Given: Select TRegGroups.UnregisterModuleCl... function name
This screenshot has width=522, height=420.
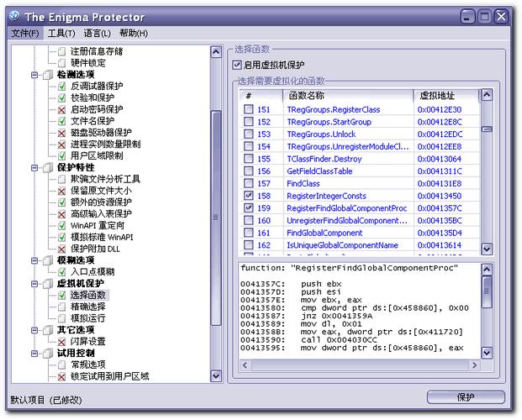Looking at the screenshot, I should tap(348, 146).
